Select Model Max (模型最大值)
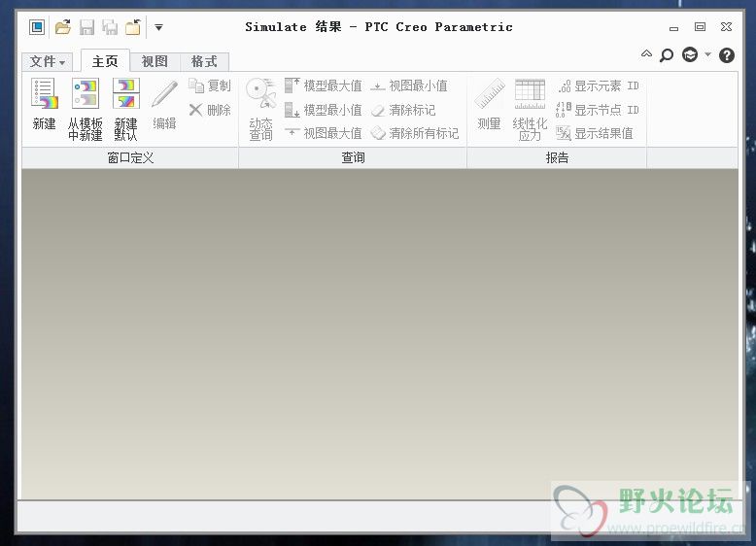Image resolution: width=756 pixels, height=546 pixels. [323, 85]
